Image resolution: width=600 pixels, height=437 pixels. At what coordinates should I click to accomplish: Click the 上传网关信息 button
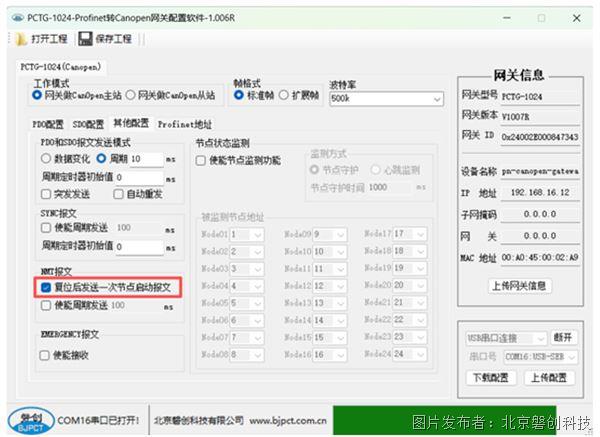[519, 286]
